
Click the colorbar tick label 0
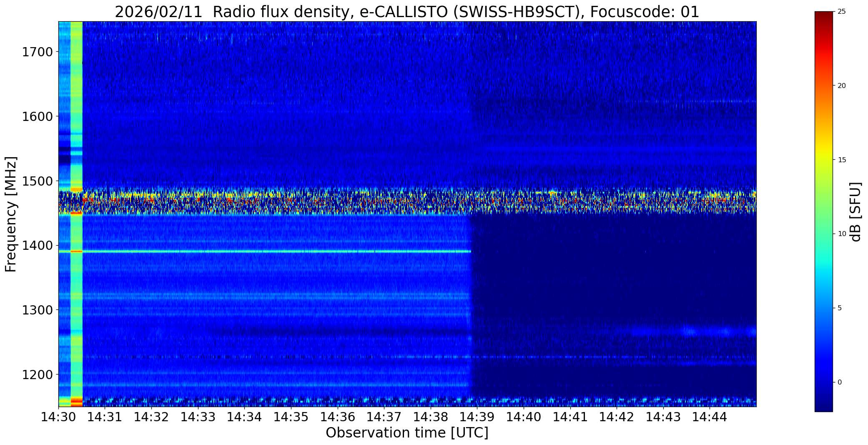click(840, 382)
